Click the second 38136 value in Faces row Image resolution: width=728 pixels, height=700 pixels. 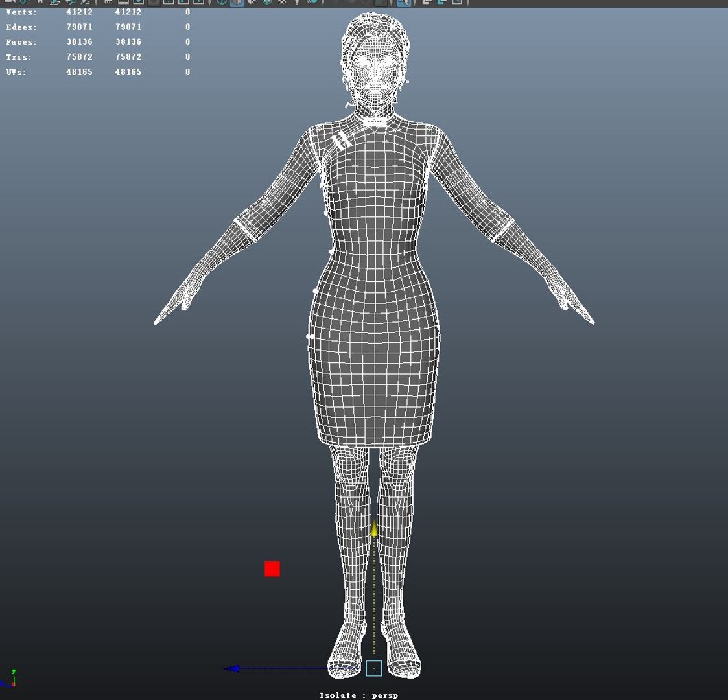[128, 41]
